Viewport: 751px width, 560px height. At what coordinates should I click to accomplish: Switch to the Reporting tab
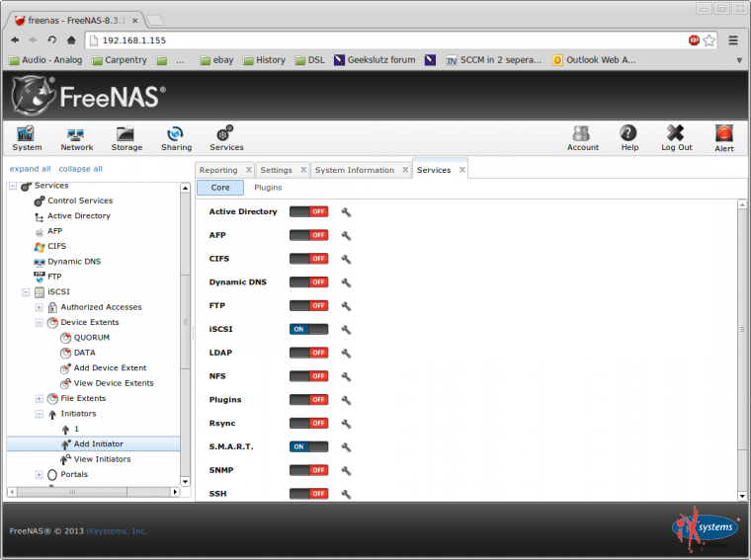click(218, 170)
